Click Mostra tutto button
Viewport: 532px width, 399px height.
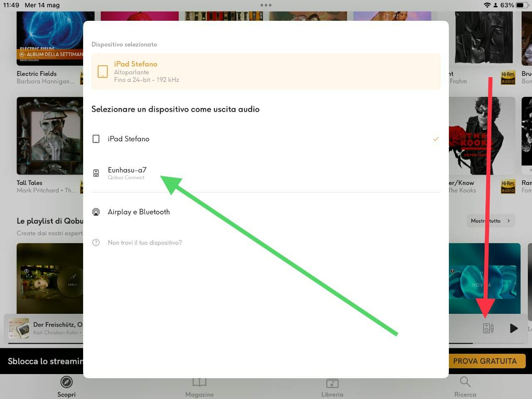(490, 221)
